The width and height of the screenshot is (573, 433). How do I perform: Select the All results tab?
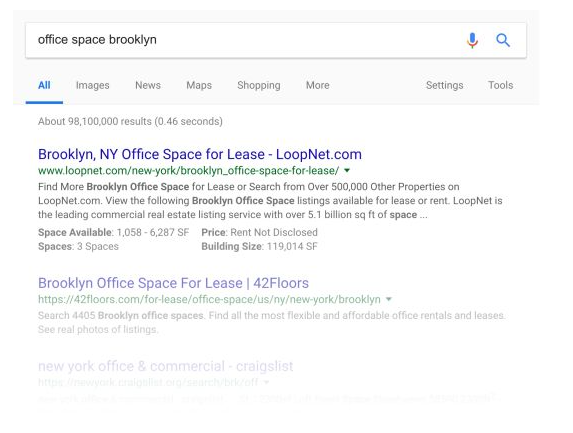click(x=44, y=85)
